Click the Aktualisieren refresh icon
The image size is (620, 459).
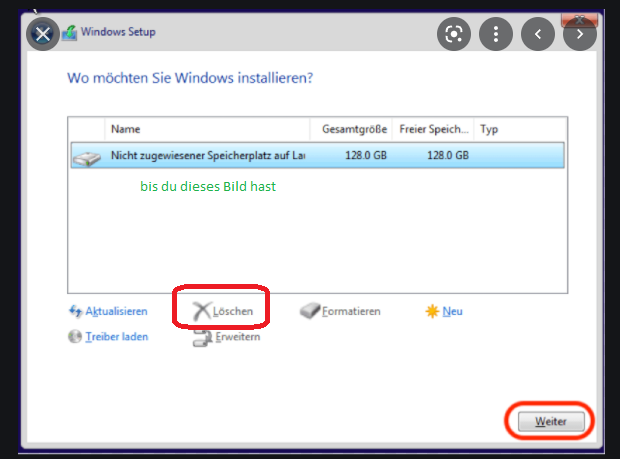pyautogui.click(x=75, y=311)
